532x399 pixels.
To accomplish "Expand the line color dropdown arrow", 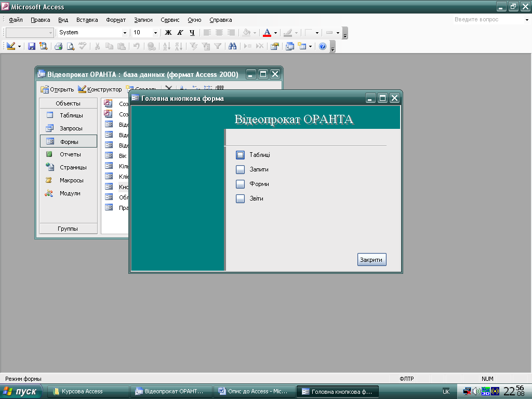I will tap(296, 33).
